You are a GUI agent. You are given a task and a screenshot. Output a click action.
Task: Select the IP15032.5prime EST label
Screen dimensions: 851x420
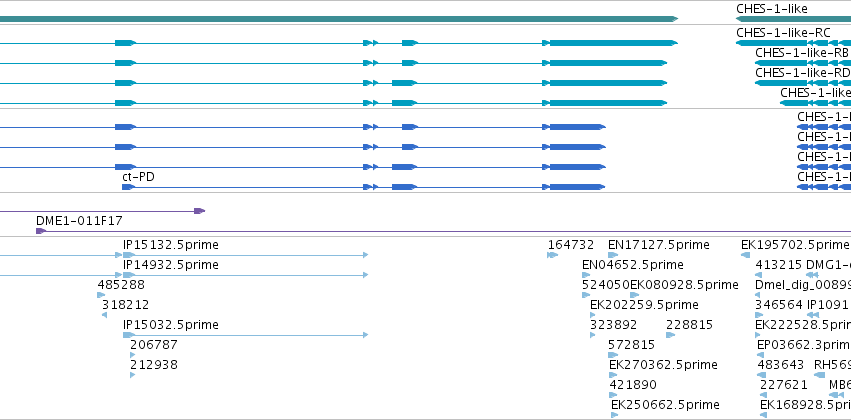(171, 324)
